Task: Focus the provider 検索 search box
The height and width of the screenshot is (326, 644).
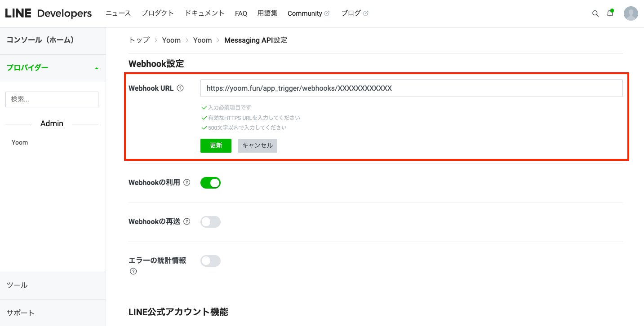Action: [x=52, y=99]
